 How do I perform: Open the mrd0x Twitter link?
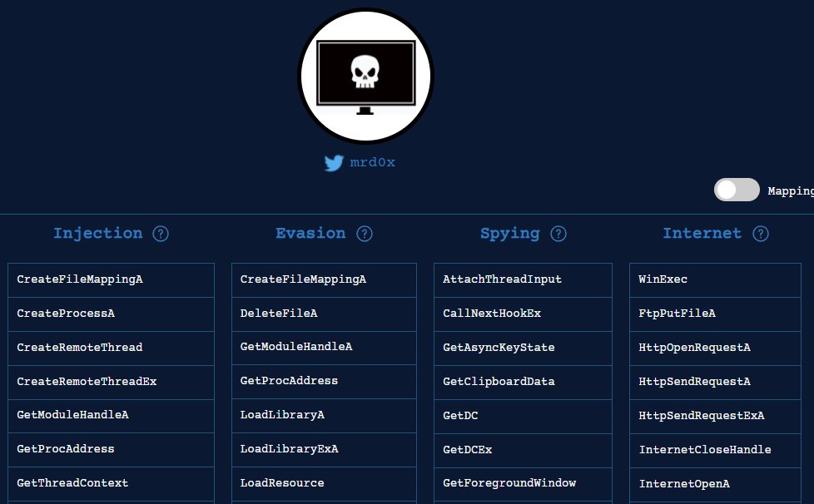pos(372,162)
